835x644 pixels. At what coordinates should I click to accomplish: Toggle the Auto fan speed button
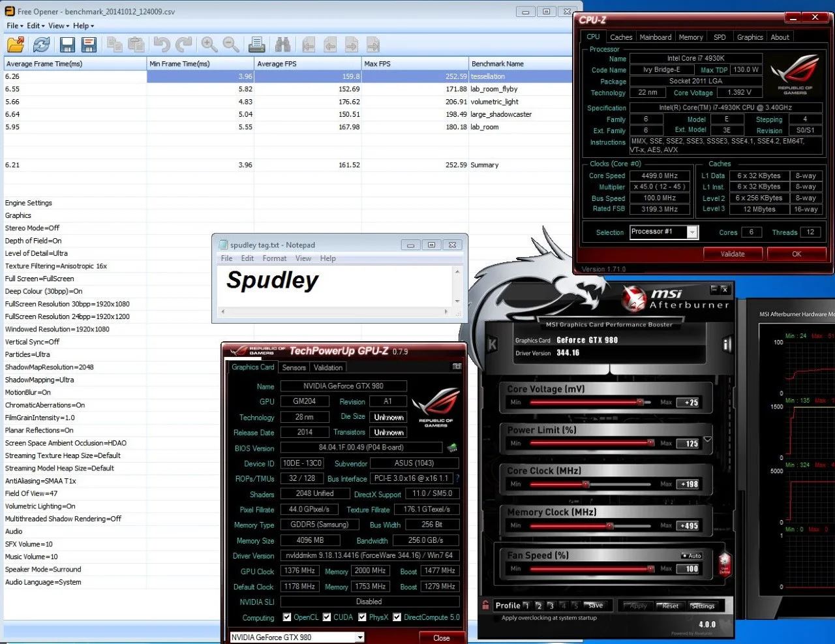691,556
